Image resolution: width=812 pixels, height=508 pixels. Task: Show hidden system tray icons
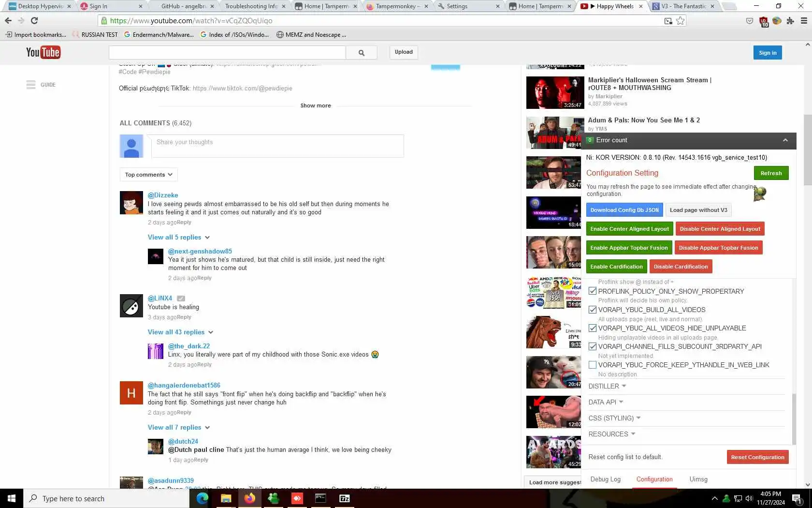pos(714,498)
